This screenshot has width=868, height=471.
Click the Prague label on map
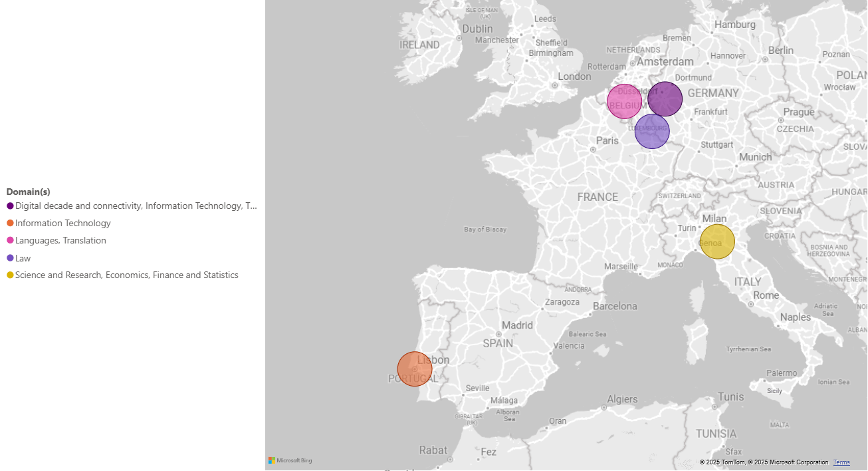799,112
